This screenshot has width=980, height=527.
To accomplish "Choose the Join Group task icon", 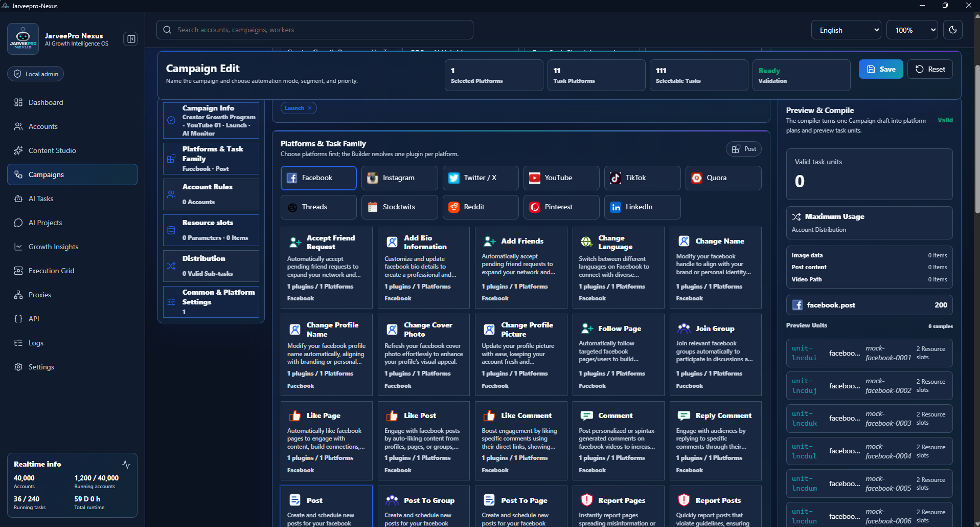I will click(683, 328).
